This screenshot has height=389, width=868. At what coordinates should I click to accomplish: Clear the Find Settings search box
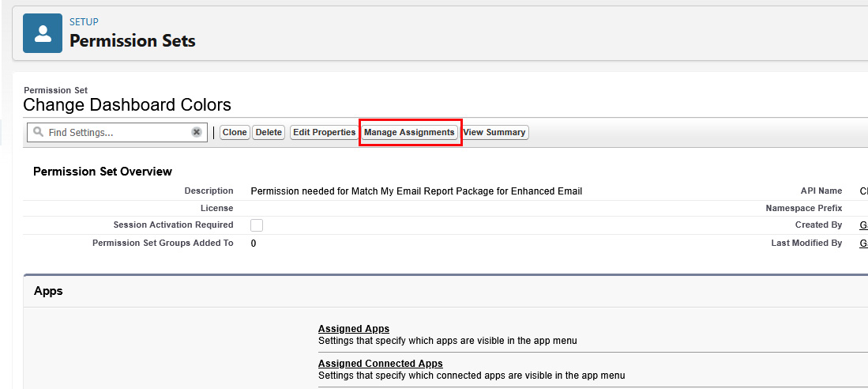click(x=197, y=132)
